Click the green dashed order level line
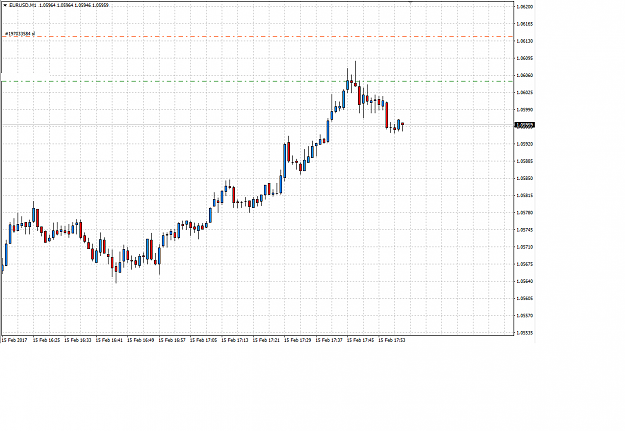The height and width of the screenshot is (431, 625). tap(257, 81)
